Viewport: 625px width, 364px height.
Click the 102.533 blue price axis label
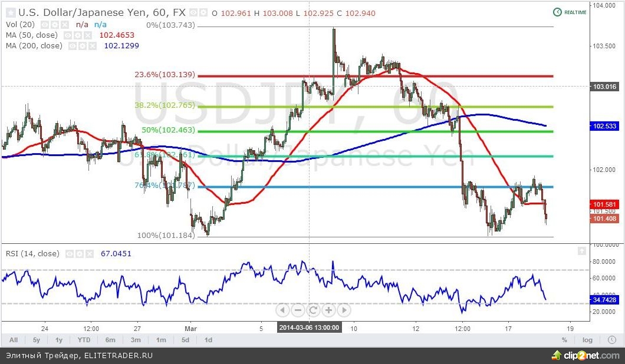(x=604, y=126)
